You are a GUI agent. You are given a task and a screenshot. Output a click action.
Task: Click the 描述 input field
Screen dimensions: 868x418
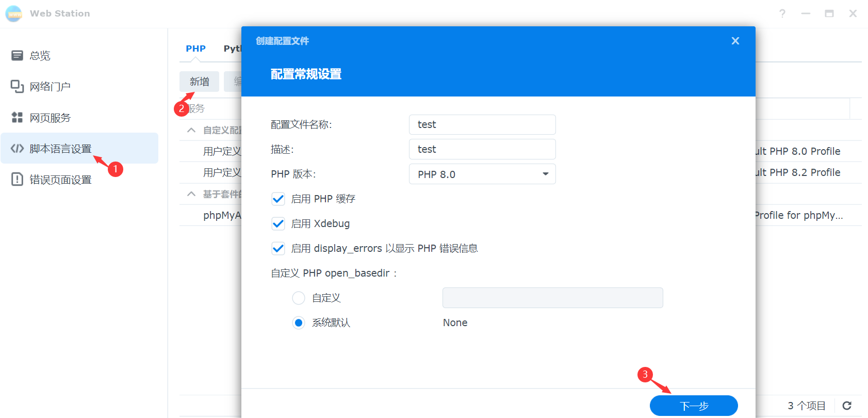point(482,149)
